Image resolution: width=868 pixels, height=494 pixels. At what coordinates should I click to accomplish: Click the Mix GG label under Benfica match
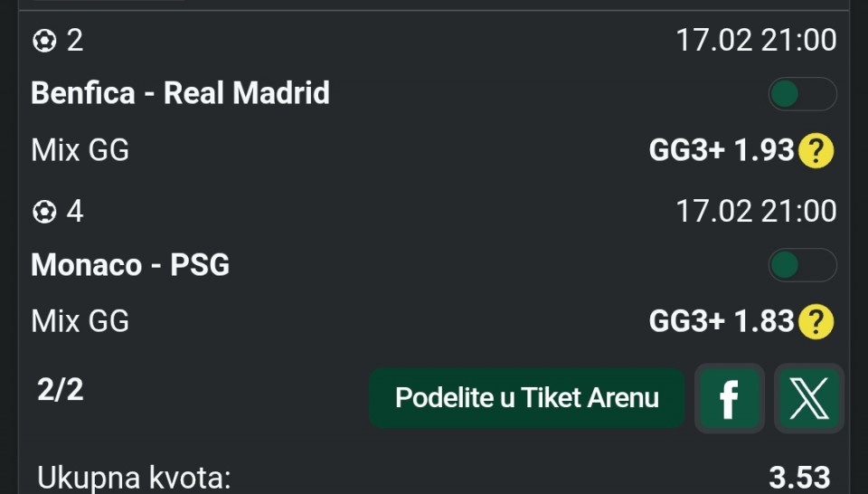(80, 150)
